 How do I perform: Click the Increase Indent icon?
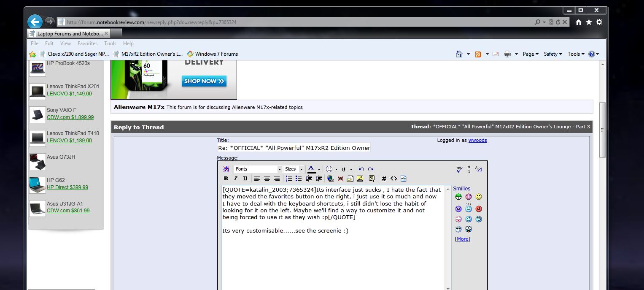tap(318, 179)
